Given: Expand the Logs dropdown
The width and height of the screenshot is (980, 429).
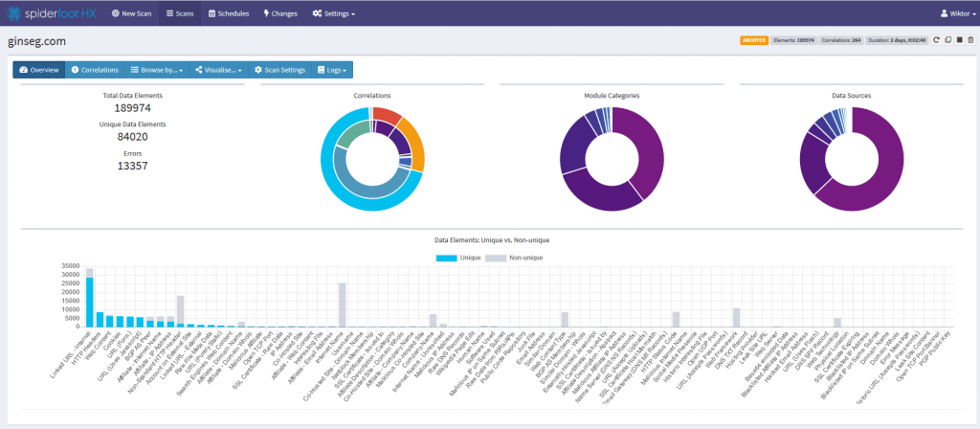Looking at the screenshot, I should coord(332,69).
